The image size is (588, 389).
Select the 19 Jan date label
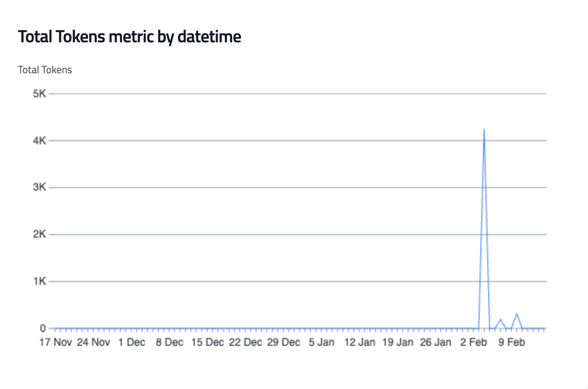397,342
